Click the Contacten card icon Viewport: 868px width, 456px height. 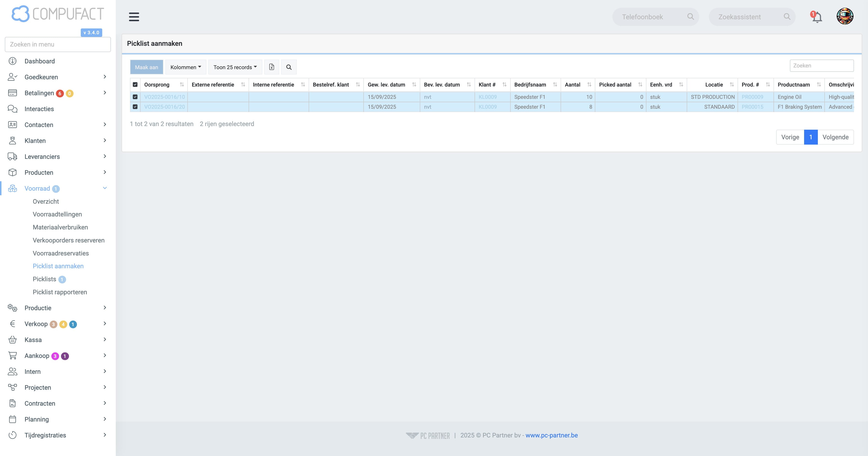13,125
